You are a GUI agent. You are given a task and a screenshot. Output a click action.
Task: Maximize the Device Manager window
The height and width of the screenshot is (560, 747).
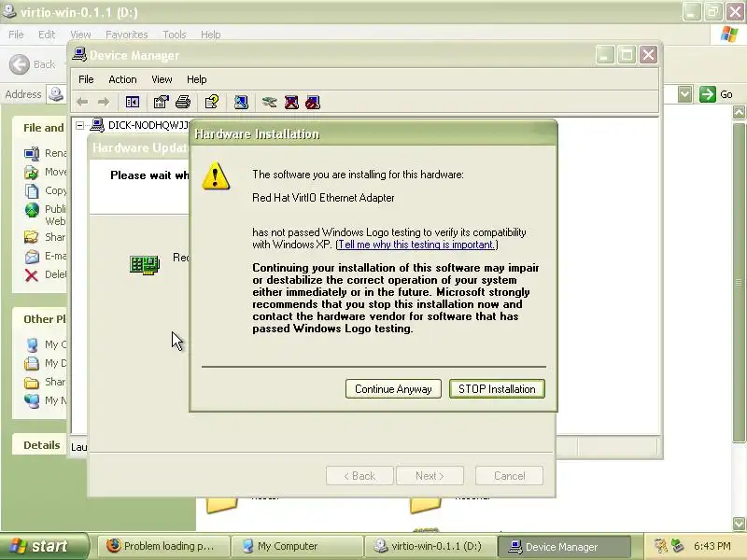click(x=627, y=55)
